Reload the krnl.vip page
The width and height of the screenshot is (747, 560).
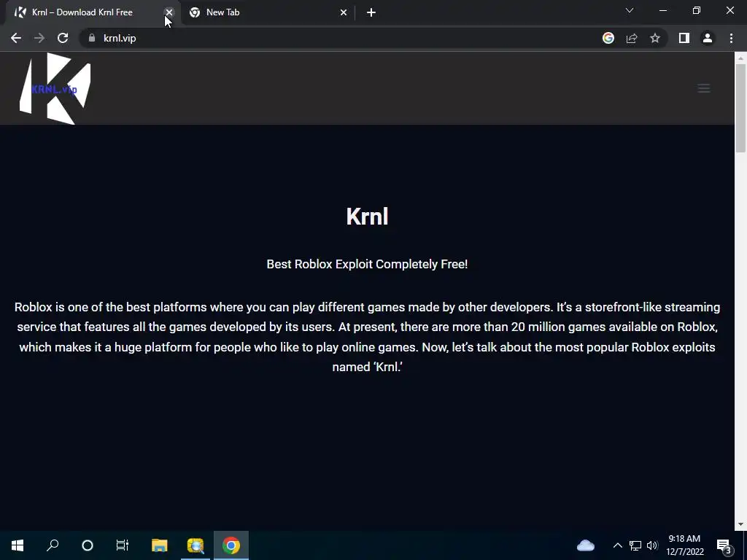63,38
